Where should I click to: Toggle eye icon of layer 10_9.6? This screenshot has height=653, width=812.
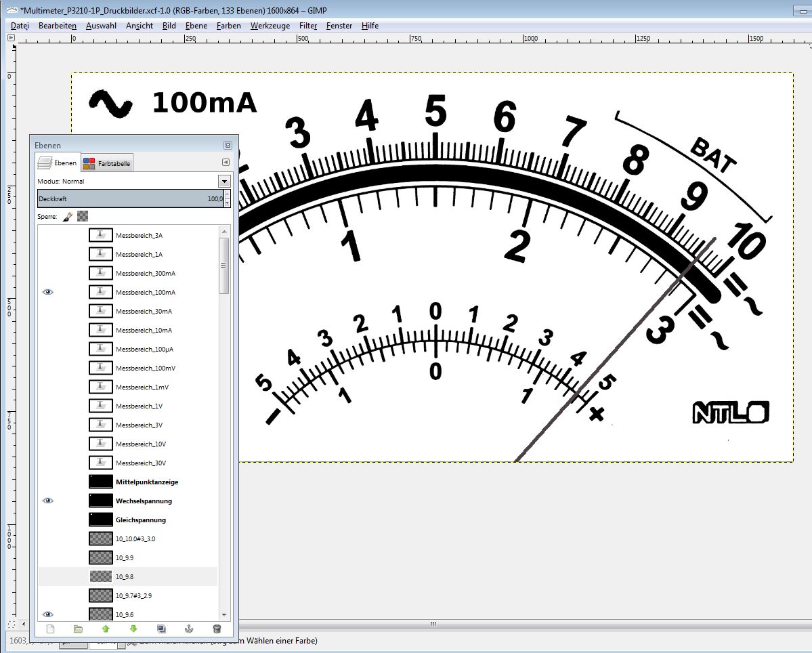(48, 614)
